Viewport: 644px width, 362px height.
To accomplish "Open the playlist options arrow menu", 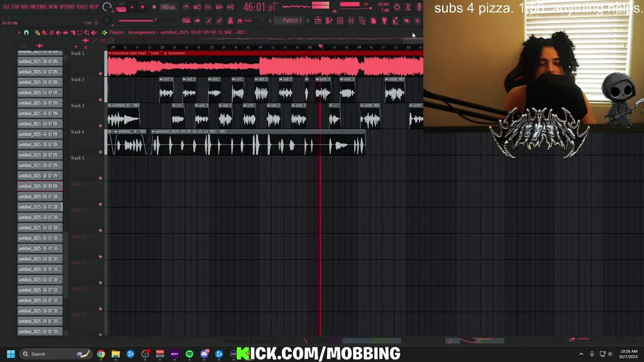I will [x=20, y=33].
